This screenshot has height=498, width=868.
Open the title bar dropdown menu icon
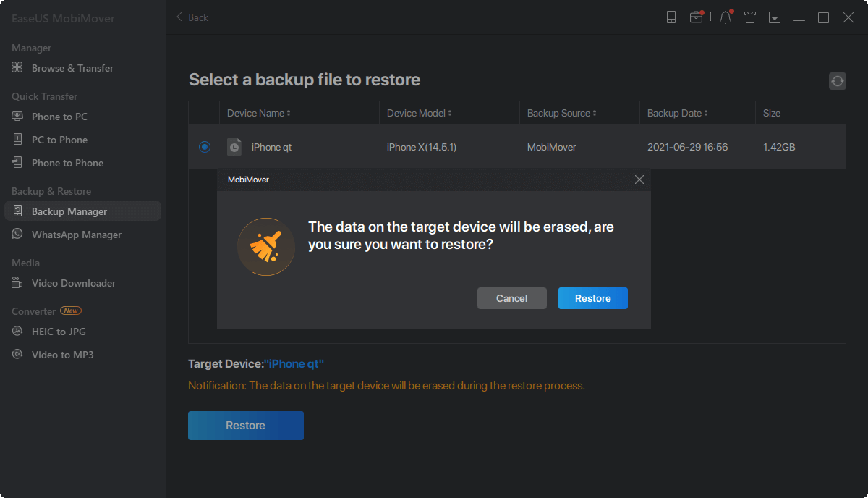(x=775, y=17)
